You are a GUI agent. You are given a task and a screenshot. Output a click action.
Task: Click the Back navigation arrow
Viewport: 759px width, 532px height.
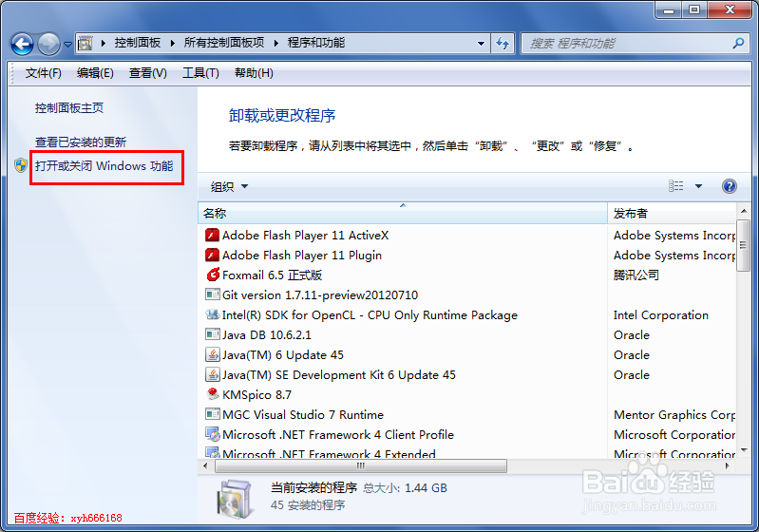click(22, 45)
